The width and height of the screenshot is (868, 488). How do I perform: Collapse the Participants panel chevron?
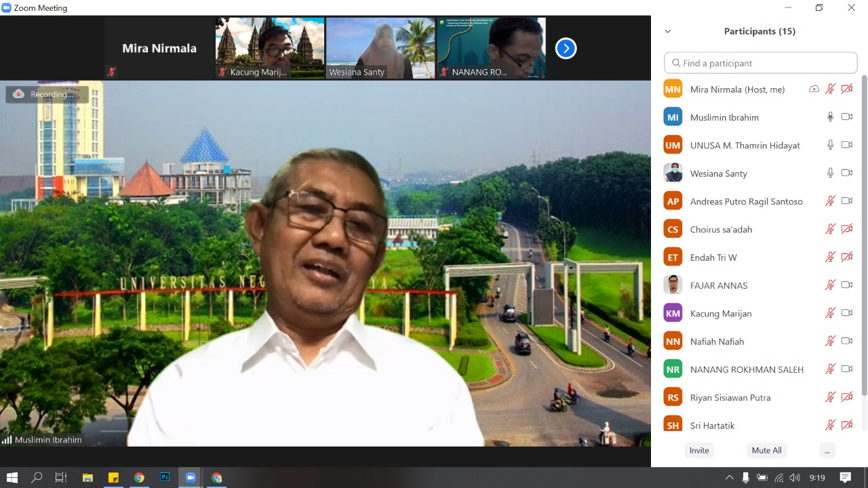667,31
